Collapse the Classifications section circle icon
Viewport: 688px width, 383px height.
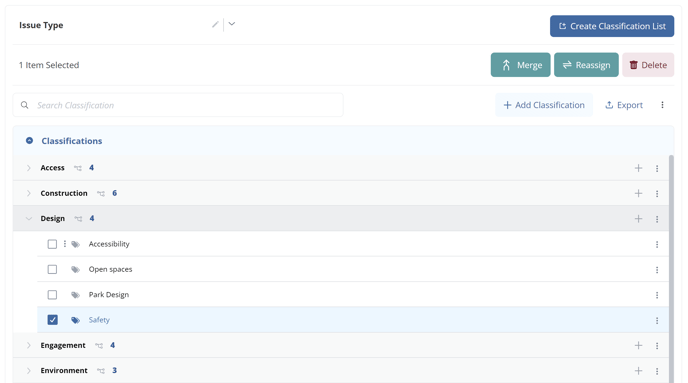coord(29,141)
